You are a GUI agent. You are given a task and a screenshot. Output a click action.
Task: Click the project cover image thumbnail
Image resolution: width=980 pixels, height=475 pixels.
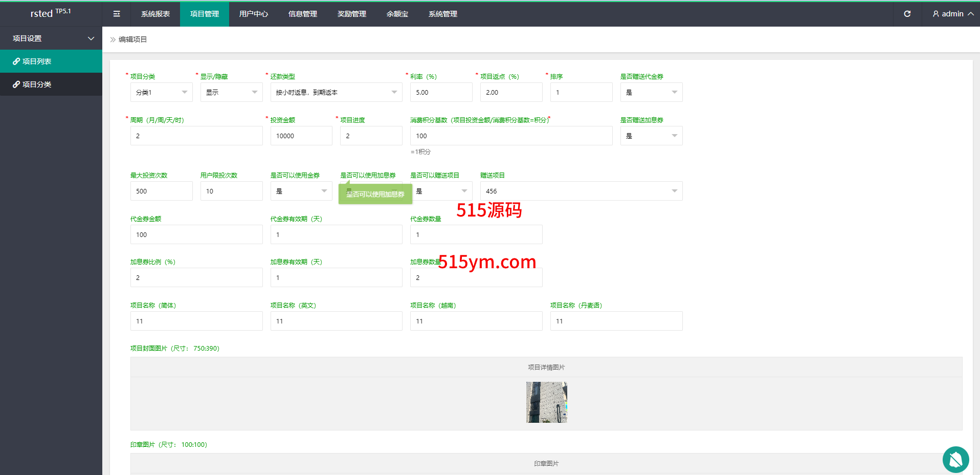(x=546, y=402)
